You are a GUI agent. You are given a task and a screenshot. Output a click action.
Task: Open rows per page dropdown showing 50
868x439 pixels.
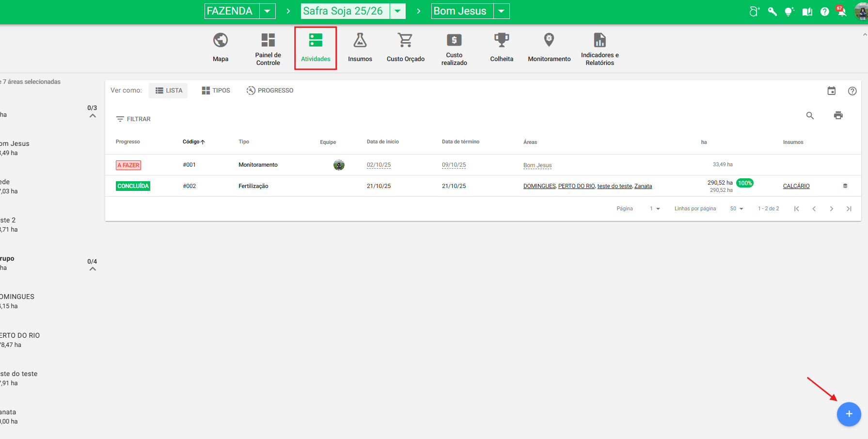pyautogui.click(x=737, y=209)
